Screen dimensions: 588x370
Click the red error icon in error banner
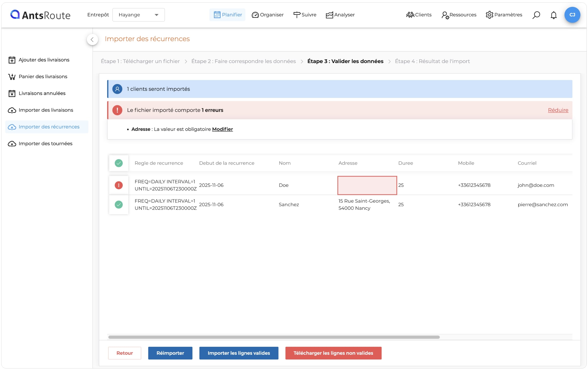[x=117, y=110]
